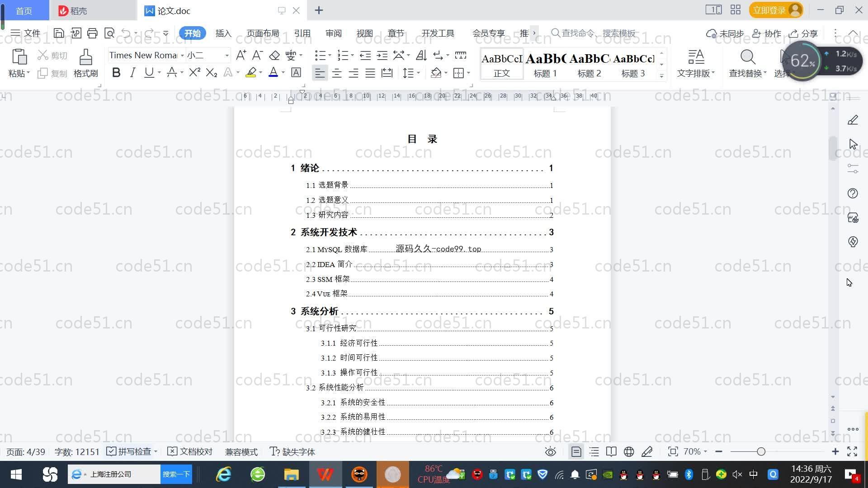Apply 标题 1 heading style
Screen dimensions: 868x488
coord(546,64)
